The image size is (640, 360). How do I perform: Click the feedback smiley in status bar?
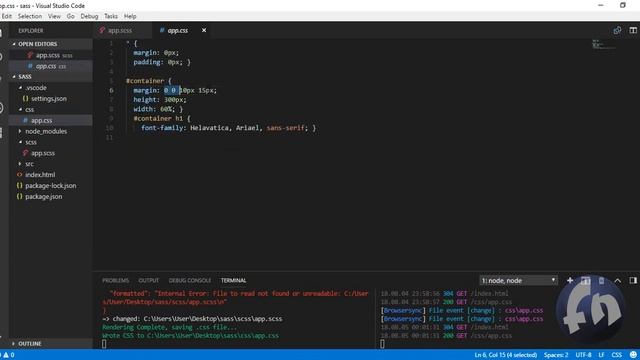633,355
